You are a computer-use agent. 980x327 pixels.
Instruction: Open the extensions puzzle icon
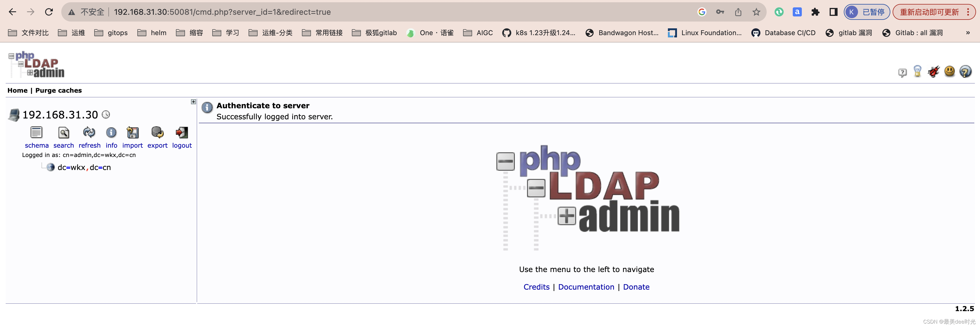815,12
